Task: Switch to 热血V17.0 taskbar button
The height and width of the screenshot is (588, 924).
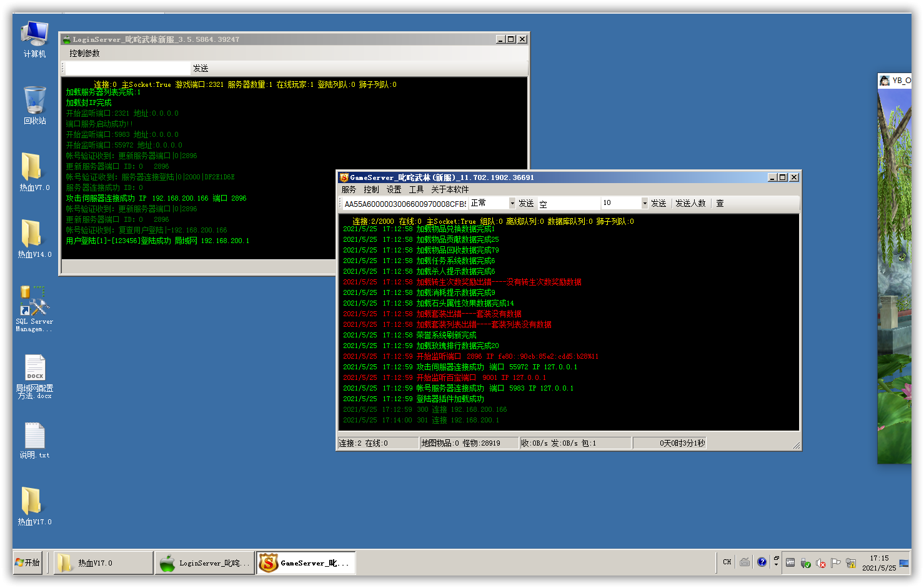Action: tap(104, 563)
